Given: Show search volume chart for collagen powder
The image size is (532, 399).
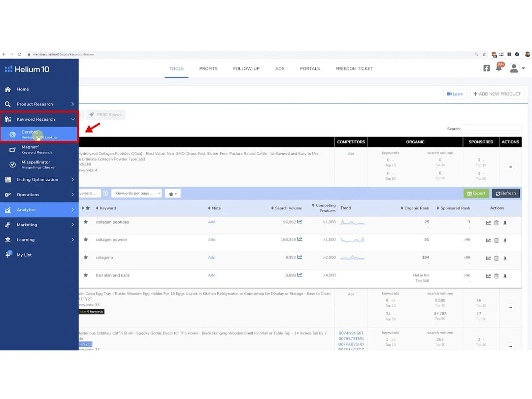Looking at the screenshot, I should click(x=299, y=240).
